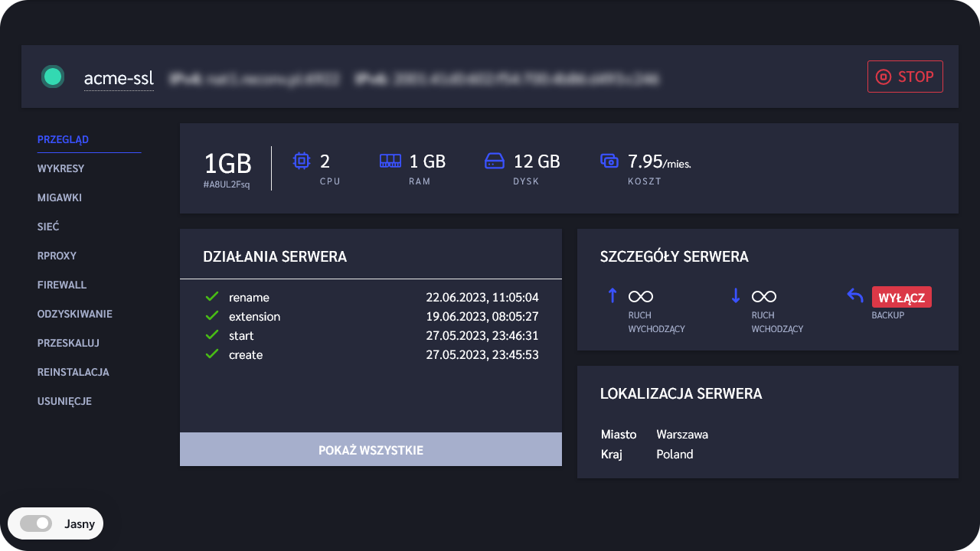Open the RPROXY sidebar item

pos(57,256)
